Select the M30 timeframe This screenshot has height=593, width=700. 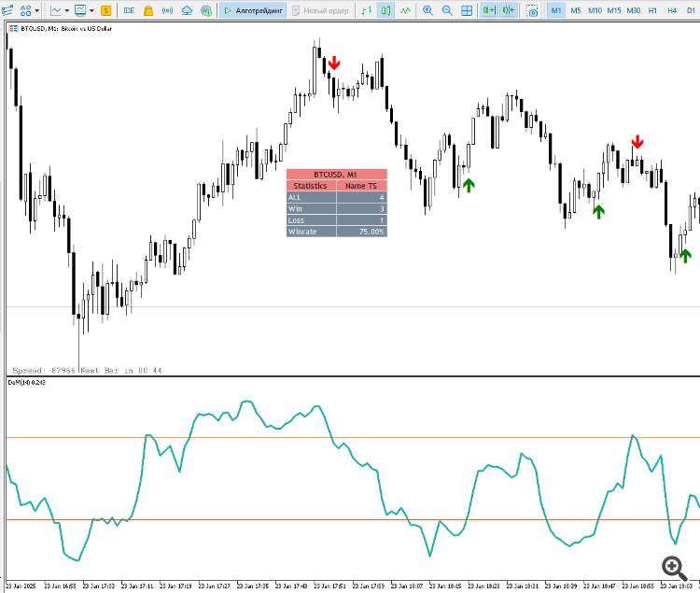[634, 10]
